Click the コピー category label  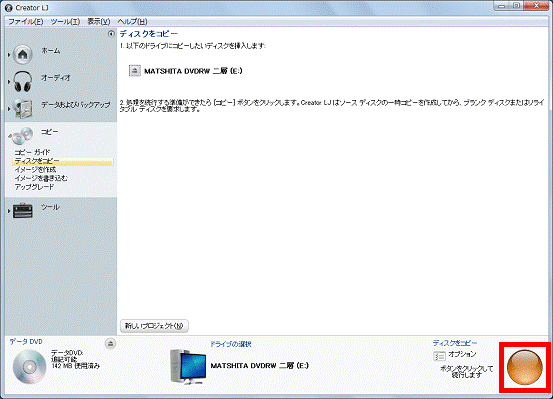click(x=50, y=132)
